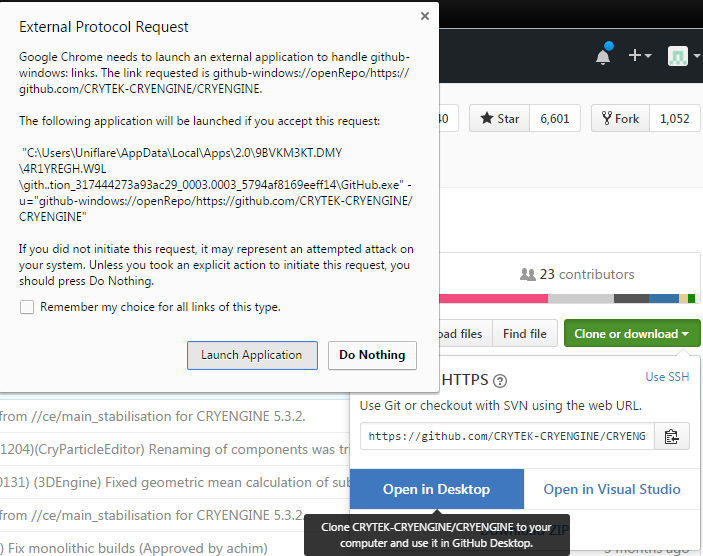Click the light gray language bar segment
Image resolution: width=703 pixels, height=556 pixels.
tap(581, 299)
